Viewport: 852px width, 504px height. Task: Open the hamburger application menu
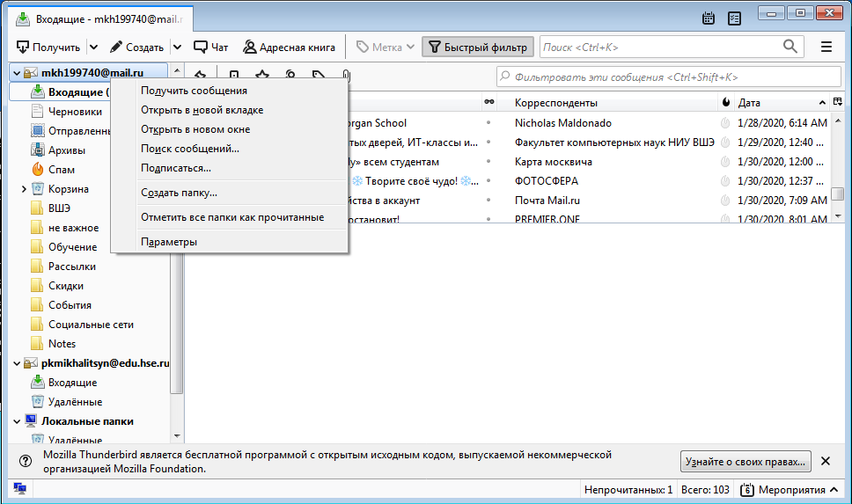click(x=826, y=47)
